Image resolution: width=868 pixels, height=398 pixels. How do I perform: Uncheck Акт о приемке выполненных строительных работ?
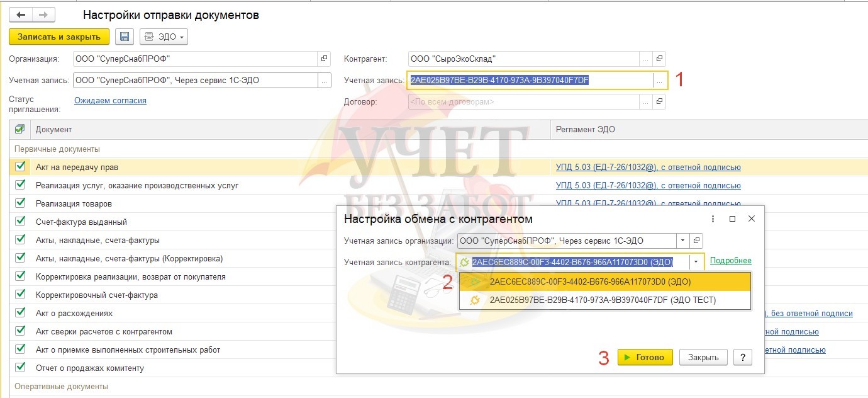[20, 350]
